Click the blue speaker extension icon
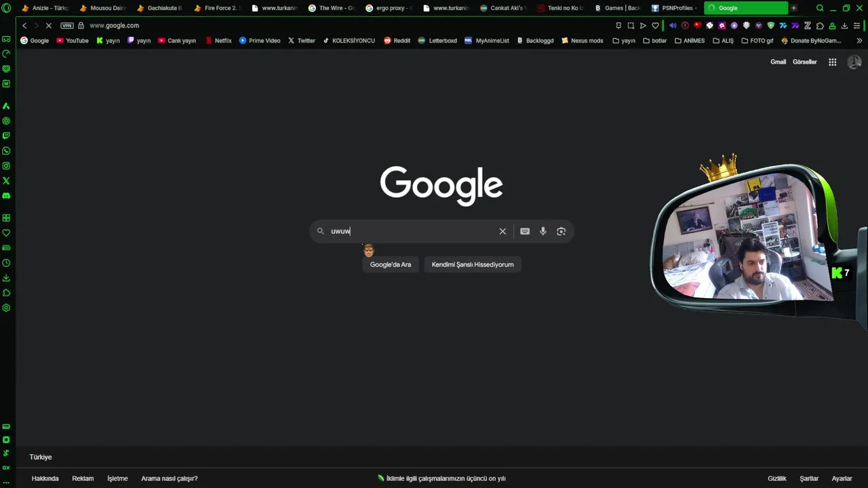Image resolution: width=868 pixels, height=488 pixels. click(x=673, y=26)
